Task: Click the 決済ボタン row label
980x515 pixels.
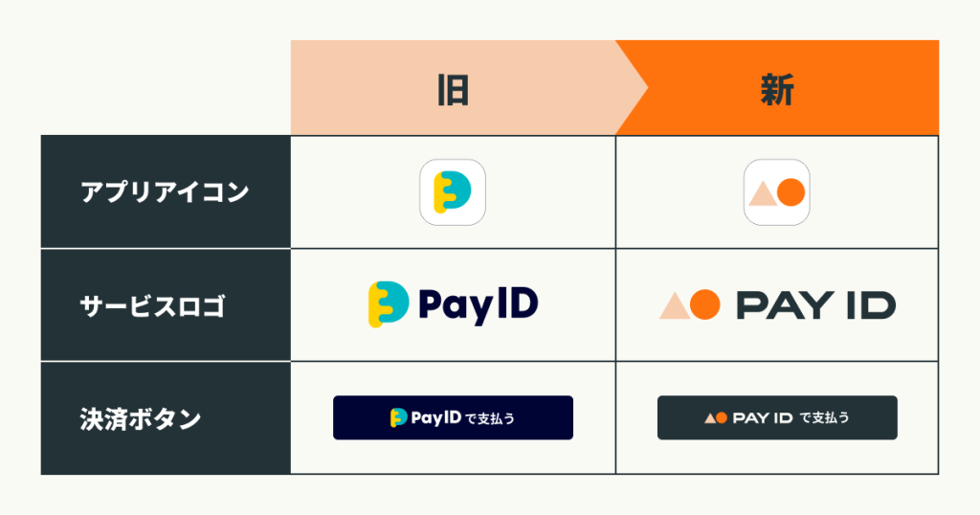Action: coord(141,418)
